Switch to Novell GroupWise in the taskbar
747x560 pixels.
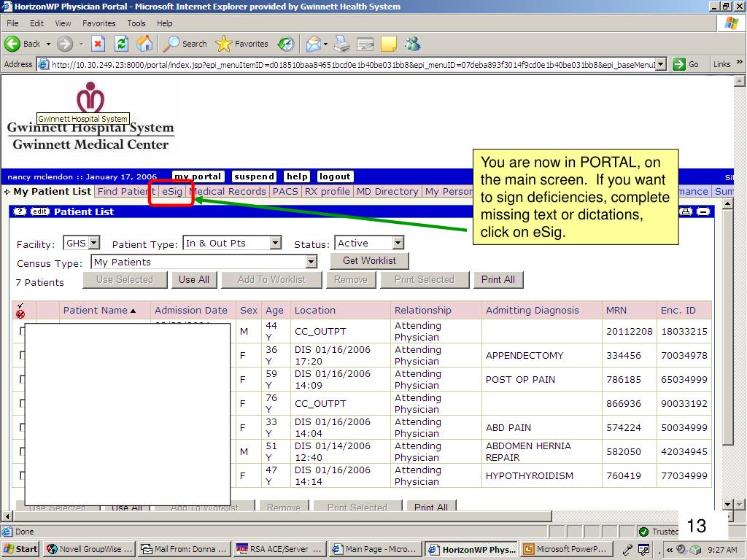click(x=90, y=549)
